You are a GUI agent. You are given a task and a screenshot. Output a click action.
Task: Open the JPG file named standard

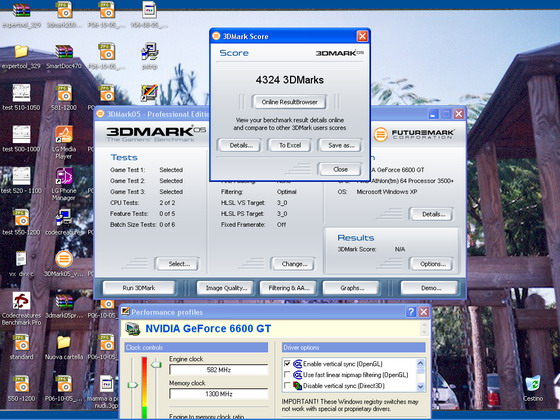click(21, 342)
